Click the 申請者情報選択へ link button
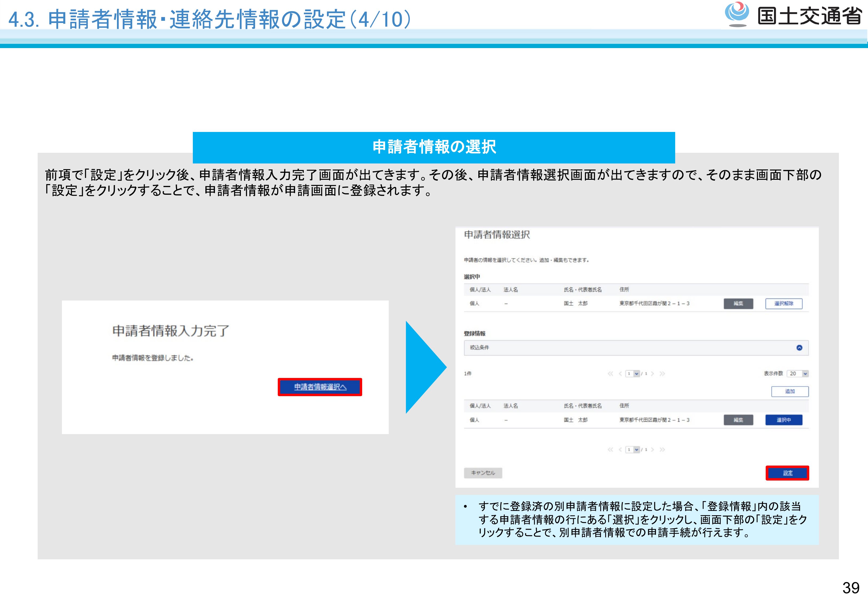Image resolution: width=868 pixels, height=601 pixels. (320, 387)
